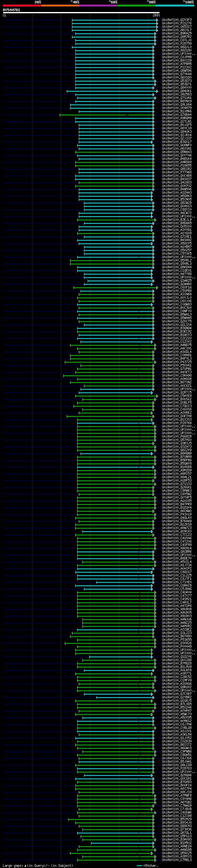Screen dimensions: 197x868
Task: Click the purple ~60% identity color band
Action: tap(99, 6)
